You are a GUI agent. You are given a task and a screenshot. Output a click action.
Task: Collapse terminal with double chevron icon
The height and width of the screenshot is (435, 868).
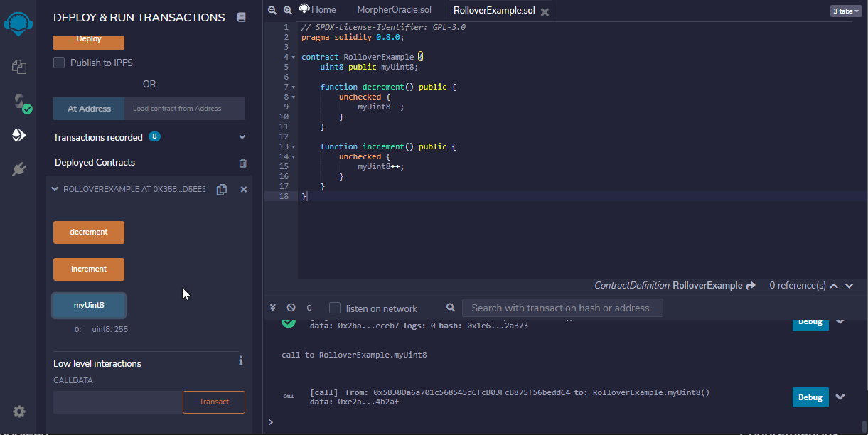tap(273, 308)
